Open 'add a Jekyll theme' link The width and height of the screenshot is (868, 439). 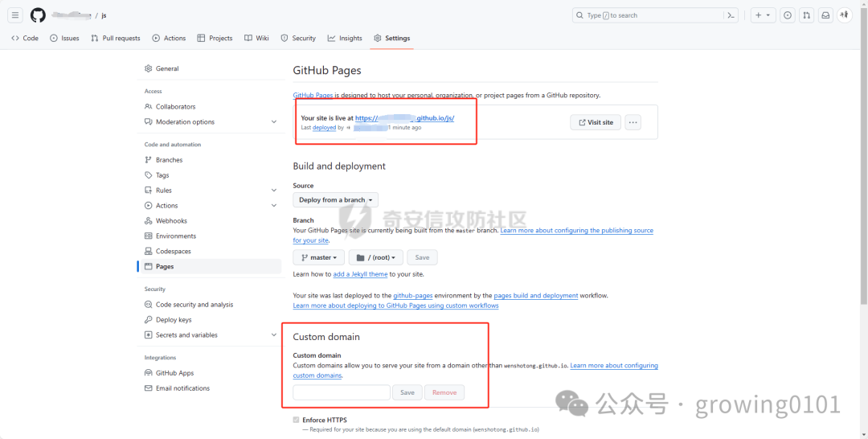click(x=360, y=274)
